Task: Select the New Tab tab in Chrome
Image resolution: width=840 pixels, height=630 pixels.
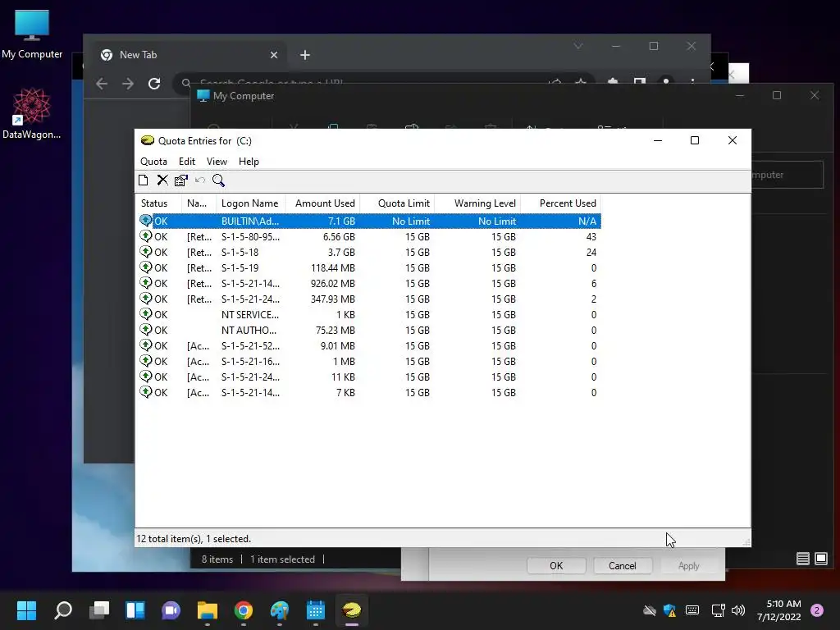Action: coord(190,55)
